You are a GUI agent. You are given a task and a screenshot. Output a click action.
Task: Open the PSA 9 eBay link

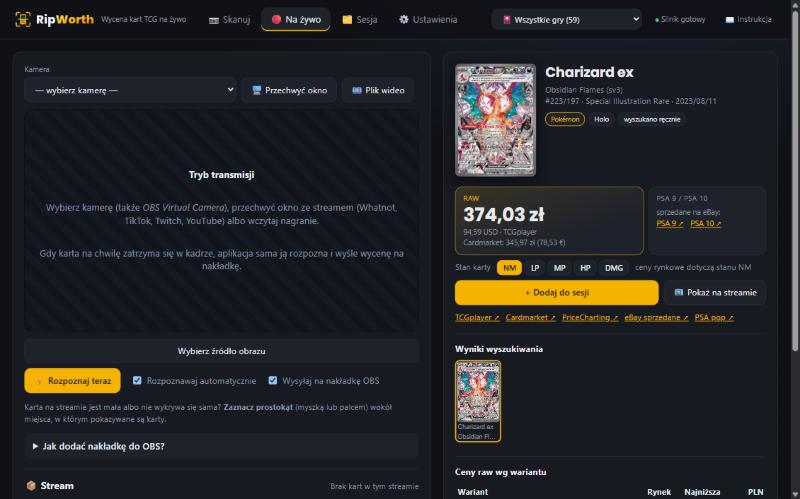click(669, 223)
